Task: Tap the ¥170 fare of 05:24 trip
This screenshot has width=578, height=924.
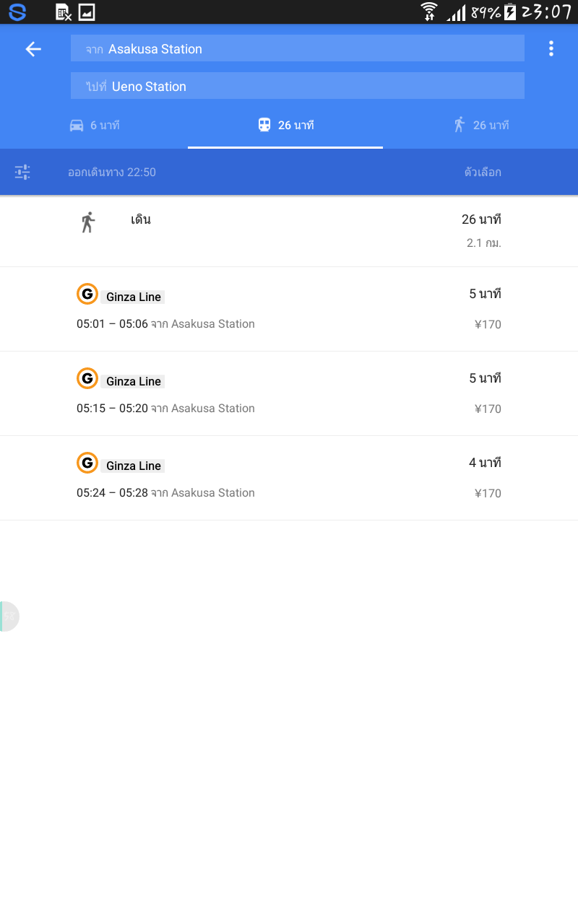Action: [x=488, y=494]
